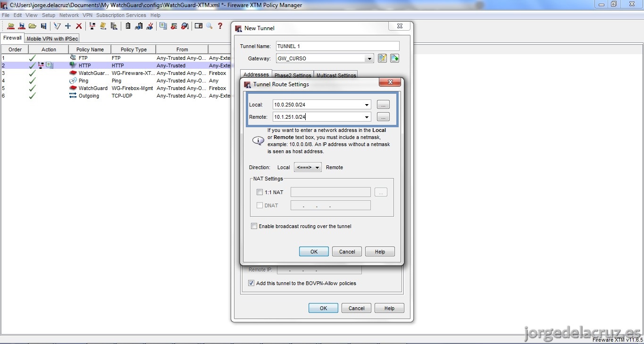Open help via the red question mark
644x344 pixels.
(x=220, y=26)
